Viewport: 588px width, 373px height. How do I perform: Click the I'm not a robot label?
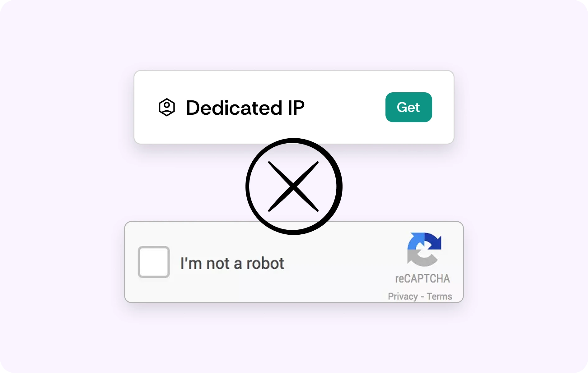coord(232,263)
